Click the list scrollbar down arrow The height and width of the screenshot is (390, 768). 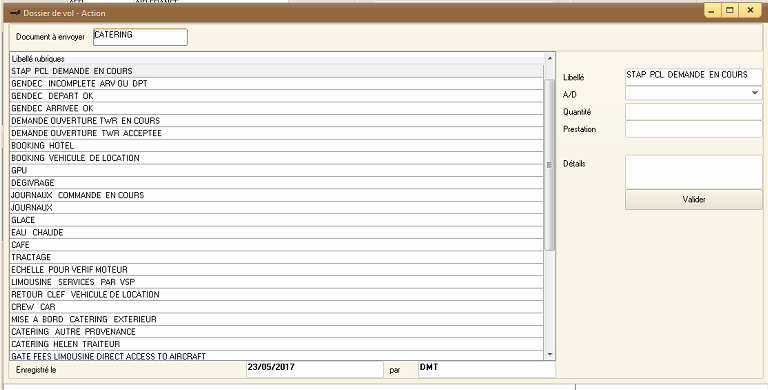pyautogui.click(x=550, y=354)
